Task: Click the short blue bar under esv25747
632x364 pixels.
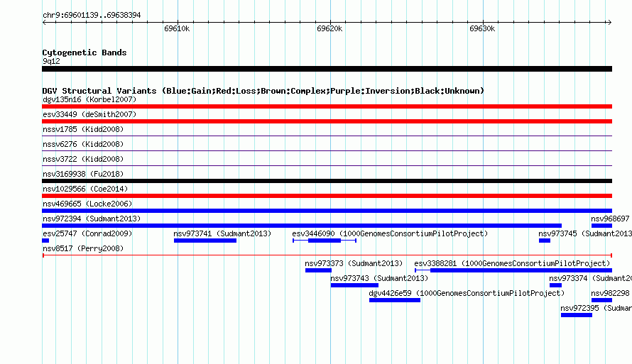Action: (x=45, y=241)
